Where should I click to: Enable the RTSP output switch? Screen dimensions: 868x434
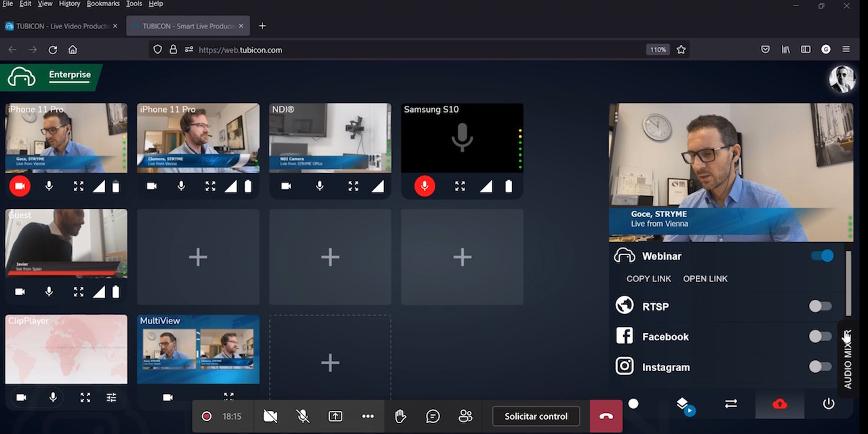point(821,307)
